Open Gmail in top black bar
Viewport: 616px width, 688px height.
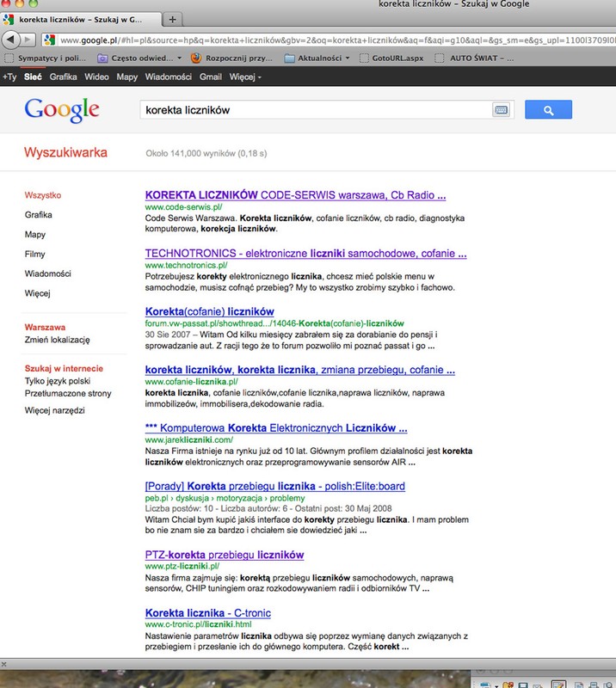coord(210,77)
